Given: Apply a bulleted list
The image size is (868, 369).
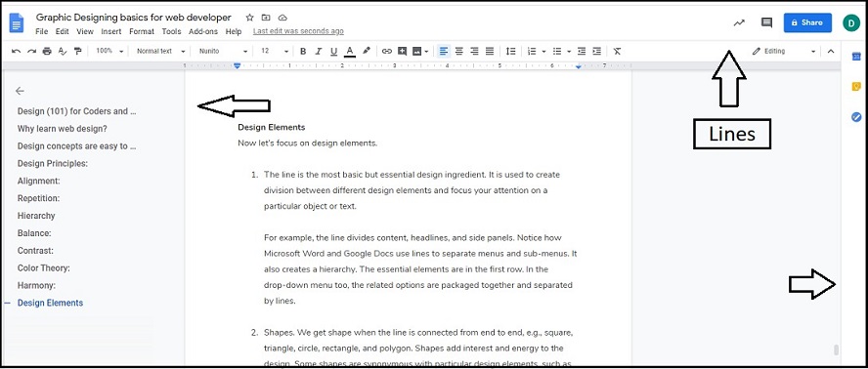Looking at the screenshot, I should [x=557, y=51].
